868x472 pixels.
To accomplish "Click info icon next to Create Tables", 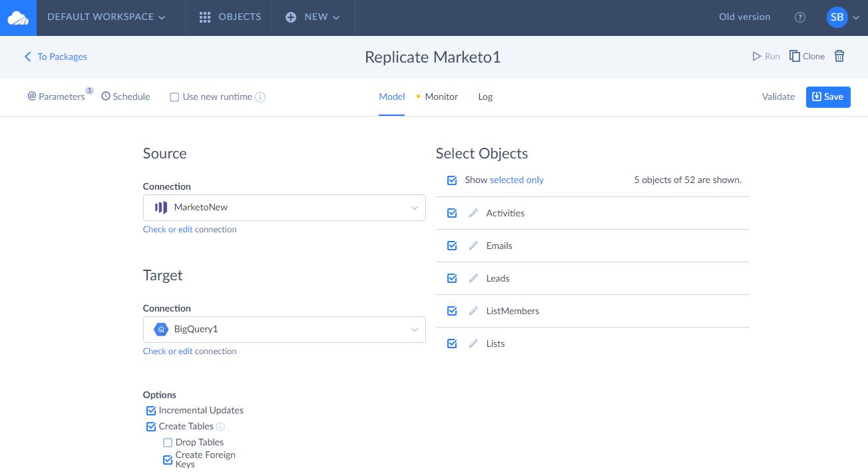I will [220, 427].
